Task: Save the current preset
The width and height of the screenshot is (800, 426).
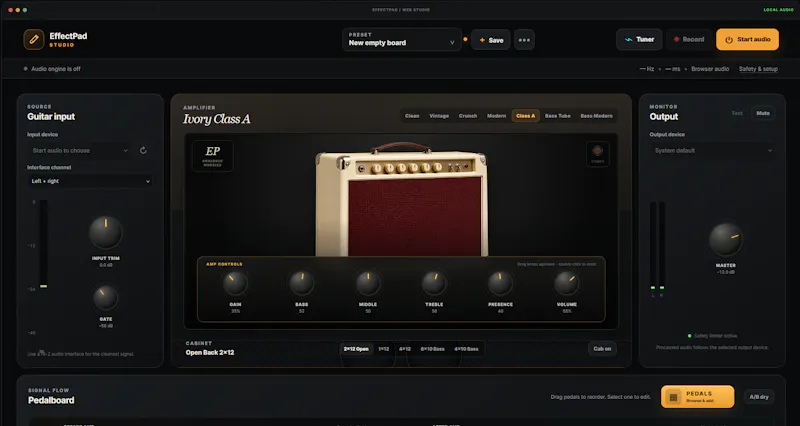Action: point(491,40)
